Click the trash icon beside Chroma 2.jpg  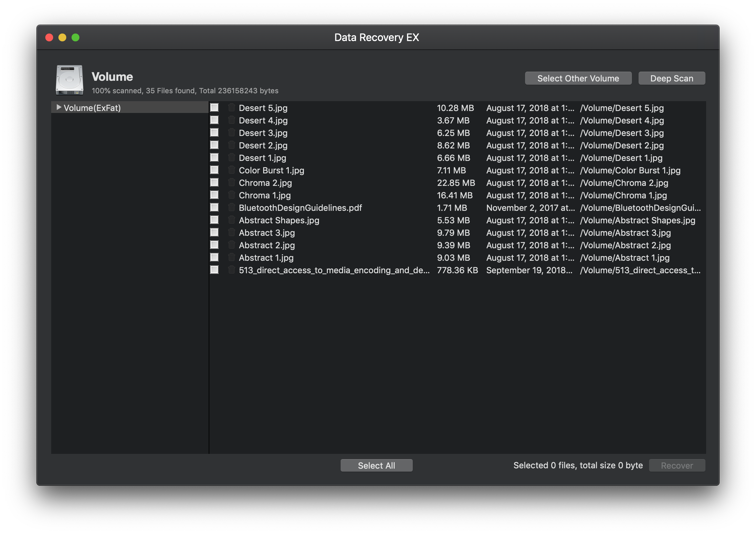click(231, 183)
